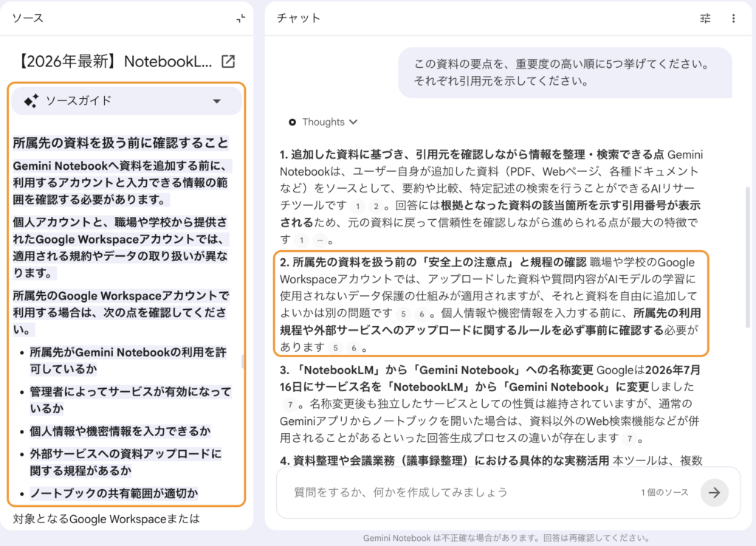Click paragraph starting 個人アカウントと、職場や学校

[120, 248]
